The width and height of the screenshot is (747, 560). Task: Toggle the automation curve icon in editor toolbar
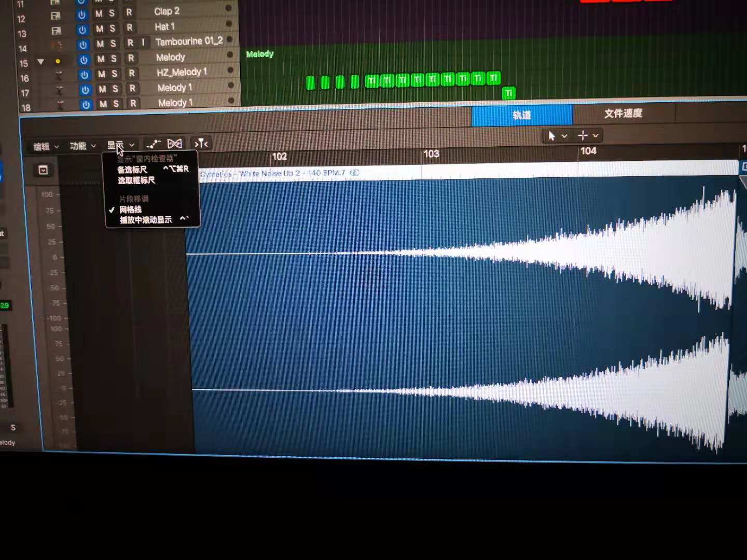click(x=153, y=144)
